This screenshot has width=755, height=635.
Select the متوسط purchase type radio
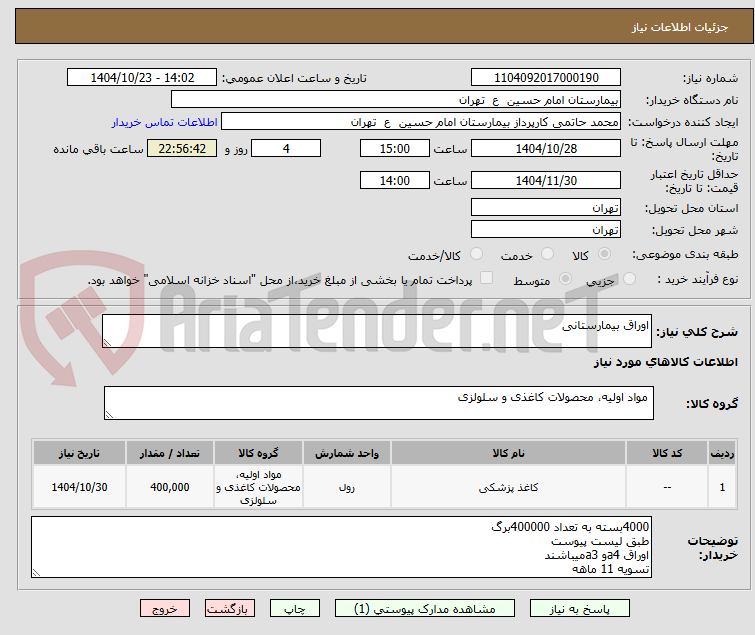pyautogui.click(x=565, y=279)
